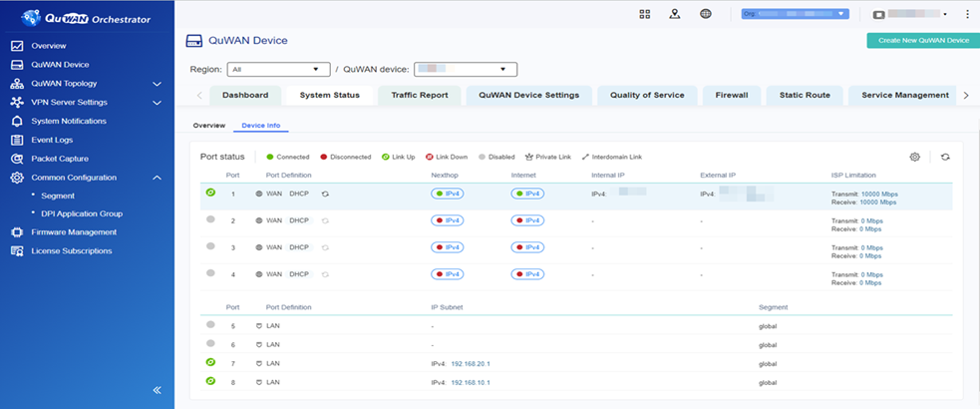Open the Org selector dropdown
980x409 pixels.
pyautogui.click(x=795, y=14)
